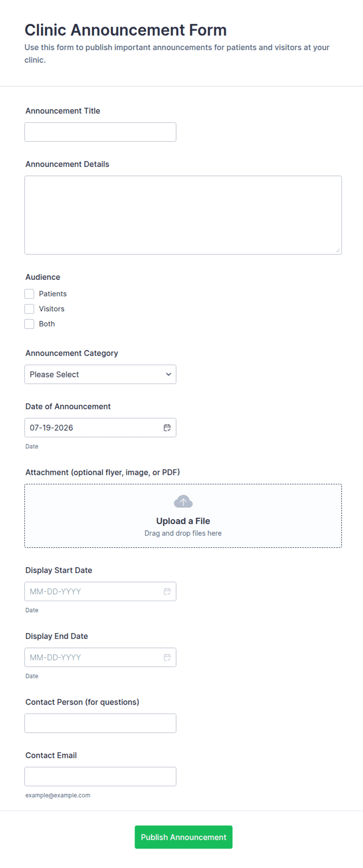Tick the Both audience checkbox
The height and width of the screenshot is (868, 363).
tap(29, 324)
